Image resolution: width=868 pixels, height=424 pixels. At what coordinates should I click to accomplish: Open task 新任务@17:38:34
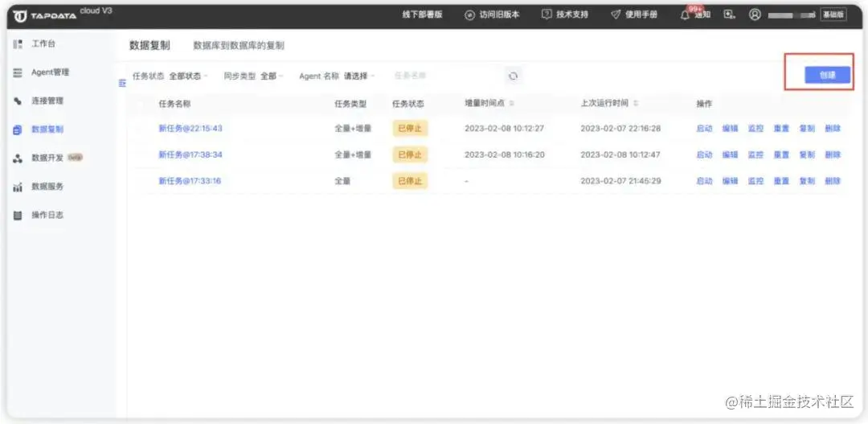pos(190,154)
